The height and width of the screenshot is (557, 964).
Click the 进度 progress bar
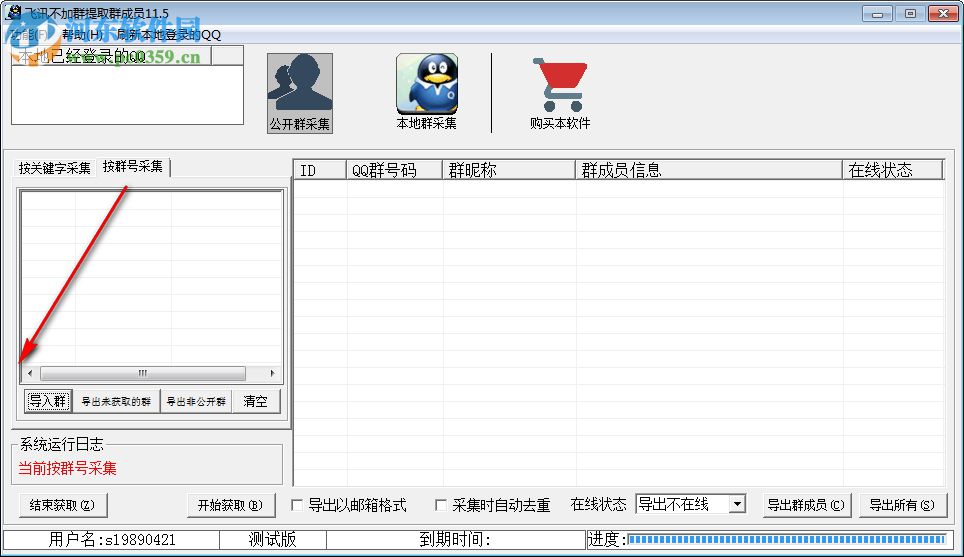786,540
